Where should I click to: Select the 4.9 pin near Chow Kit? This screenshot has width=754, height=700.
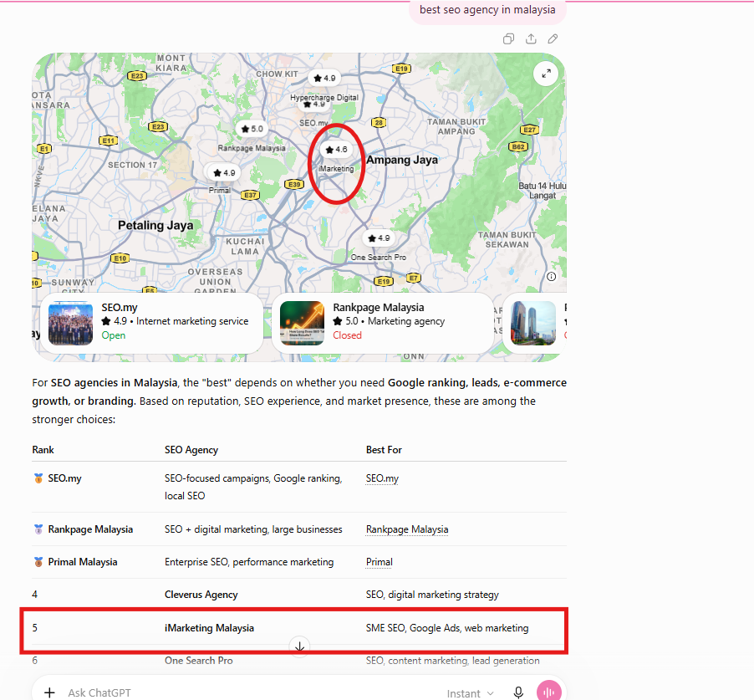[324, 78]
